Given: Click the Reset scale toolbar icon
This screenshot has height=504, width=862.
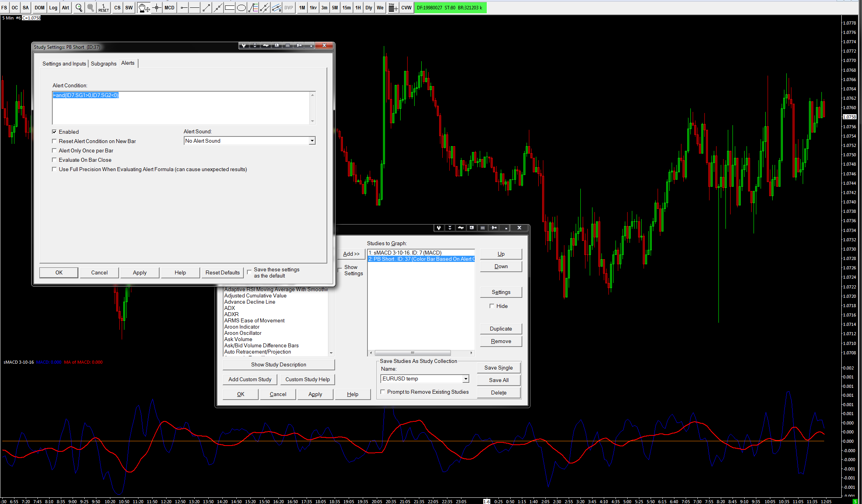Looking at the screenshot, I should pyautogui.click(x=103, y=7).
